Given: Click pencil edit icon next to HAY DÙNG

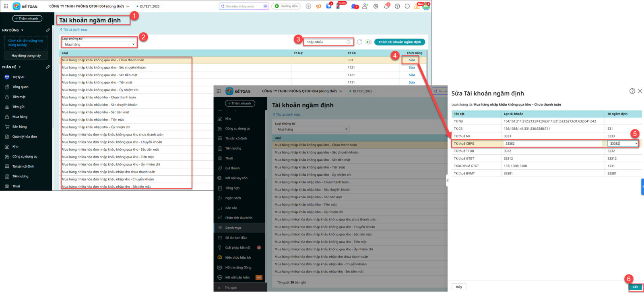Looking at the screenshot, I should (x=48, y=30).
